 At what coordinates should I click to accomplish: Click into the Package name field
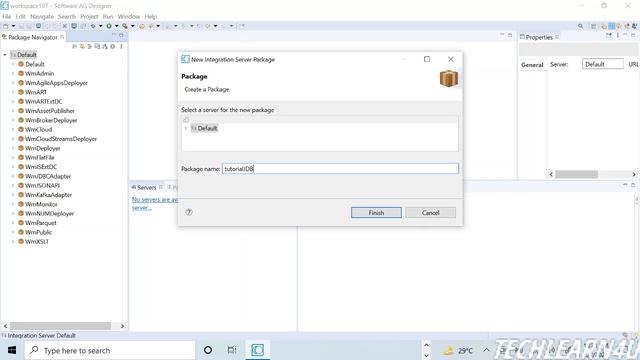point(340,169)
